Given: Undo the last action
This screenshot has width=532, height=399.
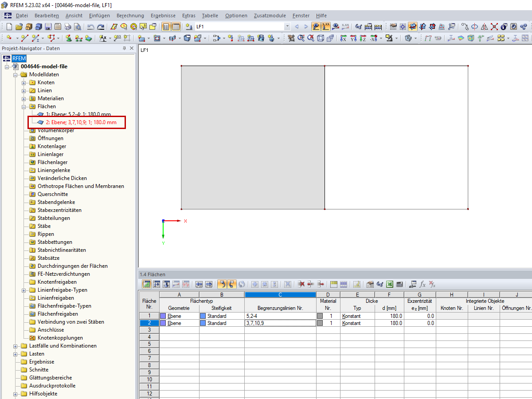Looking at the screenshot, I should pyautogui.click(x=90, y=27).
